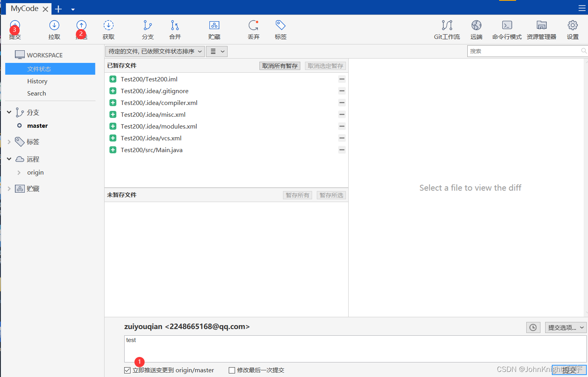Click the 提交 commit button at bottom
The image size is (588, 377).
pos(569,370)
